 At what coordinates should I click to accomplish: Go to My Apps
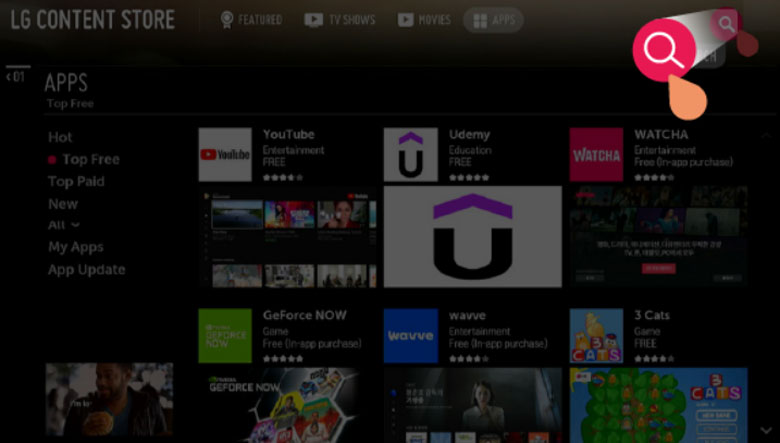76,247
